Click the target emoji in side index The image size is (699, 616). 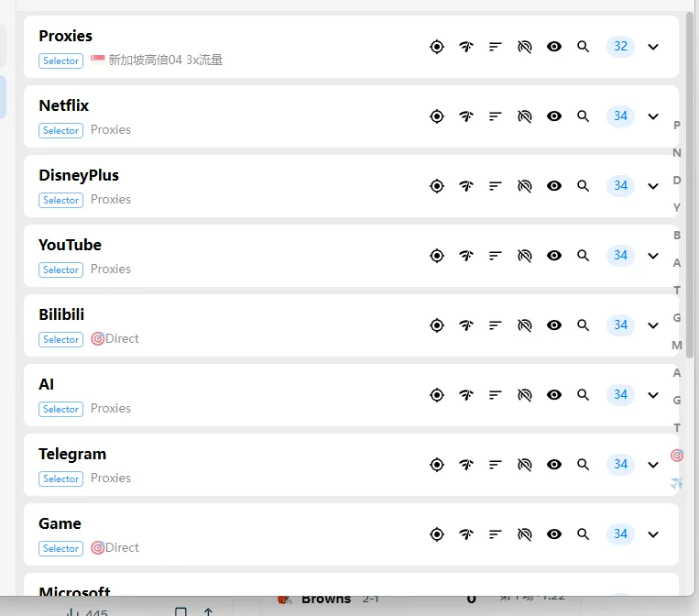tap(677, 456)
